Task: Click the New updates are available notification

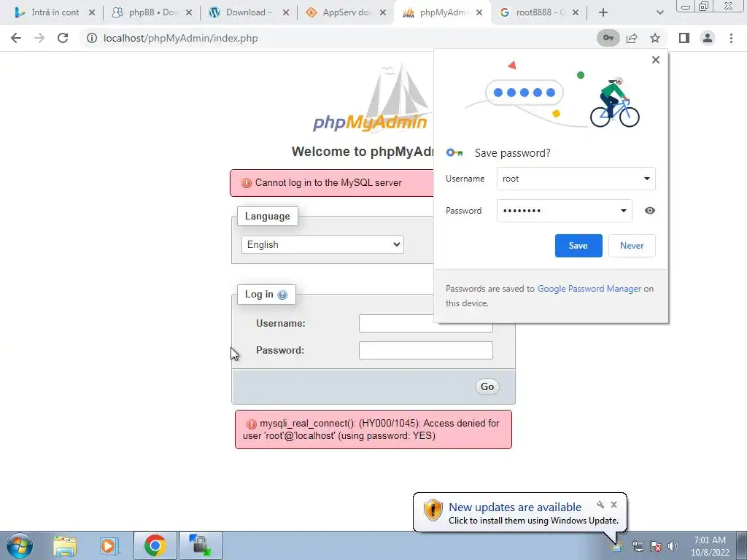Action: (515, 507)
